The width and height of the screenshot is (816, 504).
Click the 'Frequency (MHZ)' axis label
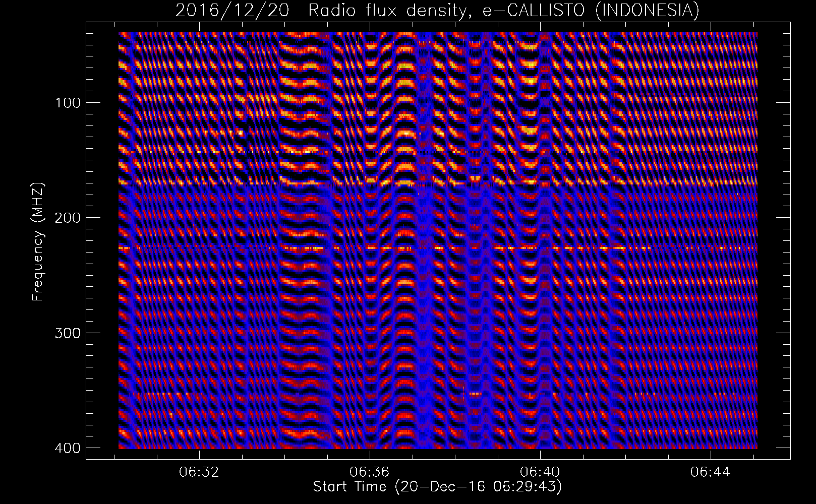coord(38,241)
